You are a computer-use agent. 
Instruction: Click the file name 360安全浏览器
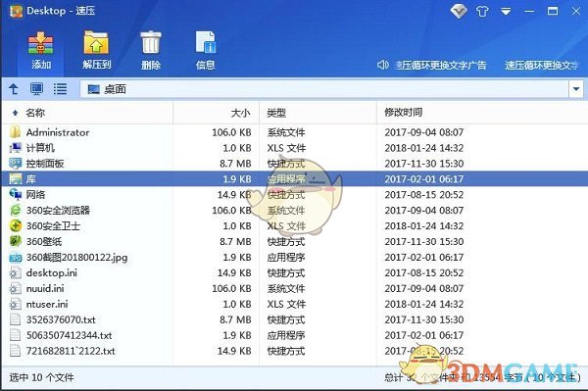pyautogui.click(x=58, y=211)
